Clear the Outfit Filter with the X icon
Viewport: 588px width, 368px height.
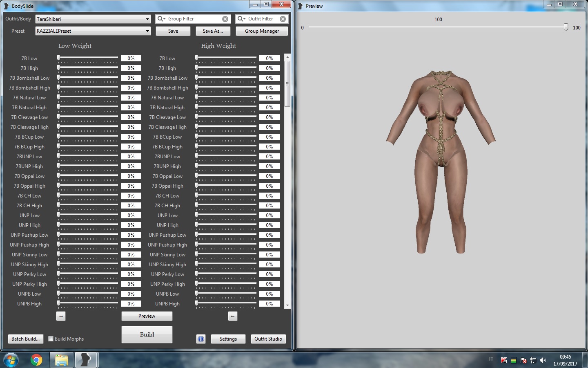283,19
